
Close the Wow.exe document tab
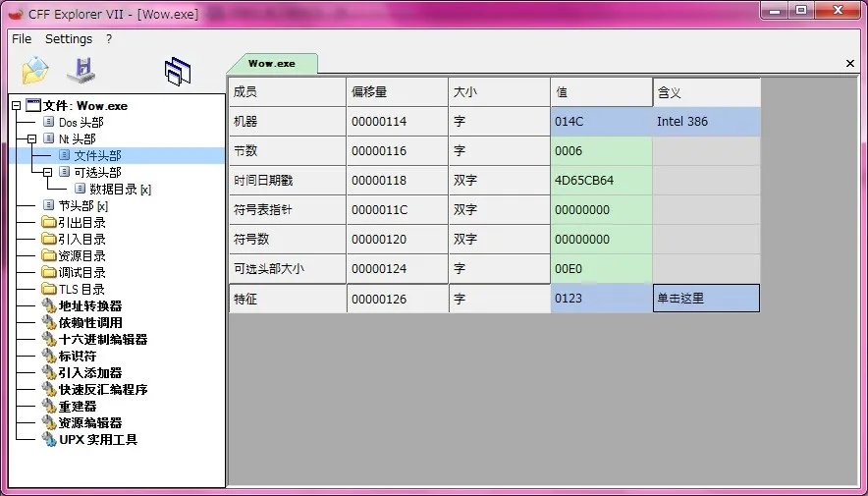pyautogui.click(x=850, y=64)
